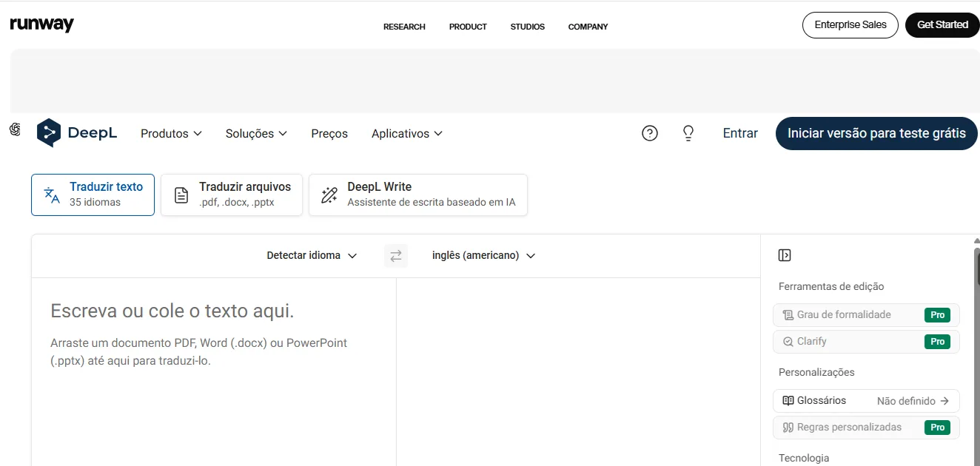This screenshot has height=466, width=980.
Task: Click the Clarify Pro option
Action: tap(866, 342)
